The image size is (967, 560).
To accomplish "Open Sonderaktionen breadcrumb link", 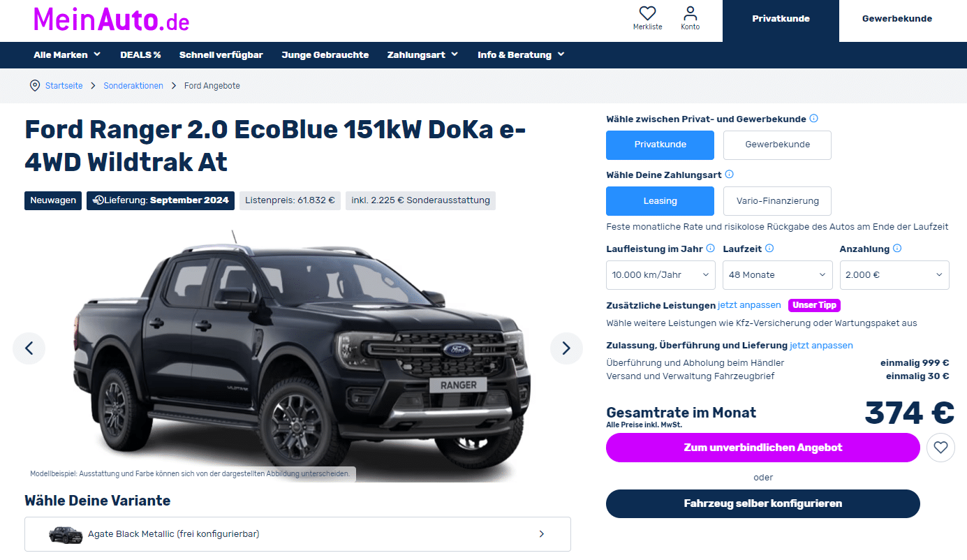I will (133, 86).
